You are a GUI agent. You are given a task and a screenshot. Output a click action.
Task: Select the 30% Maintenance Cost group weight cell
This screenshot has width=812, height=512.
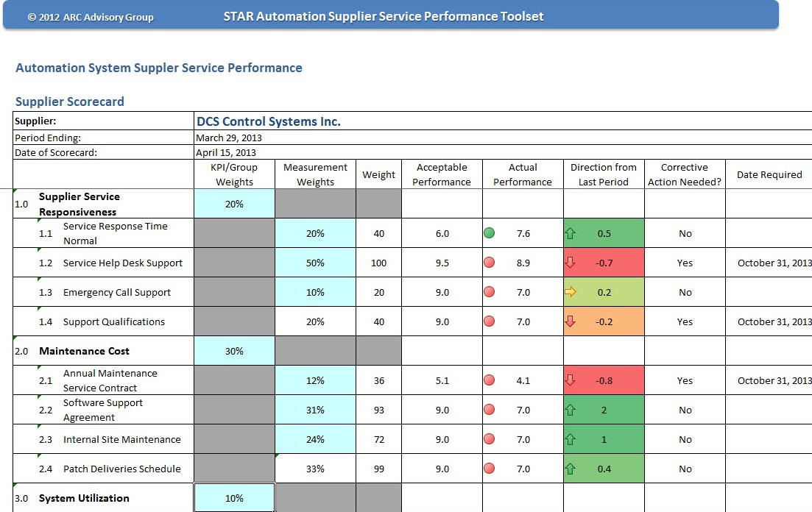pyautogui.click(x=234, y=351)
